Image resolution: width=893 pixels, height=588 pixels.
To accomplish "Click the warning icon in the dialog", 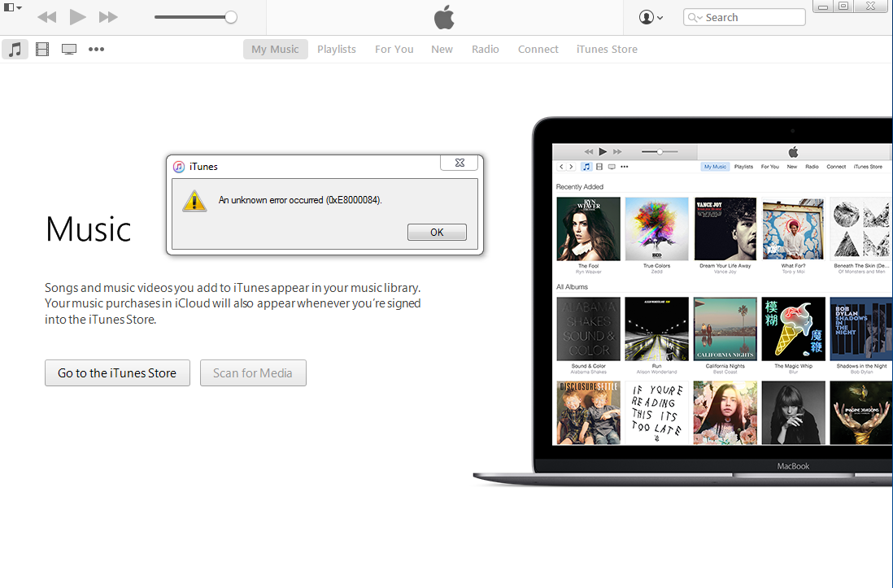I will pyautogui.click(x=194, y=201).
